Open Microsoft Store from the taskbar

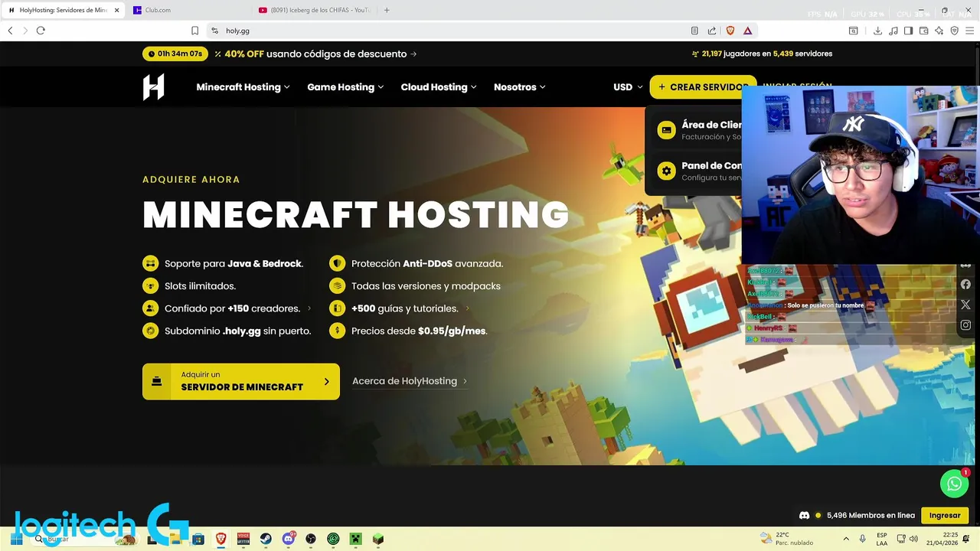[x=198, y=539]
